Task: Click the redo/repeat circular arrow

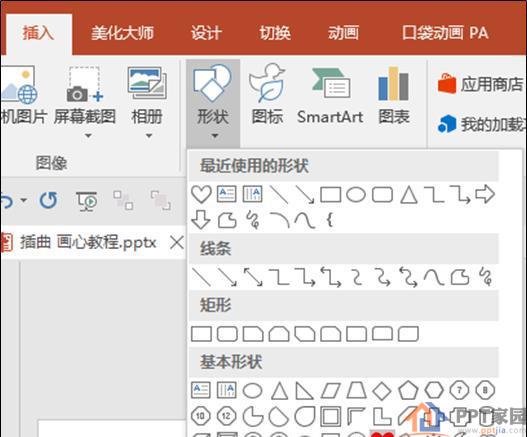Action: click(48, 201)
